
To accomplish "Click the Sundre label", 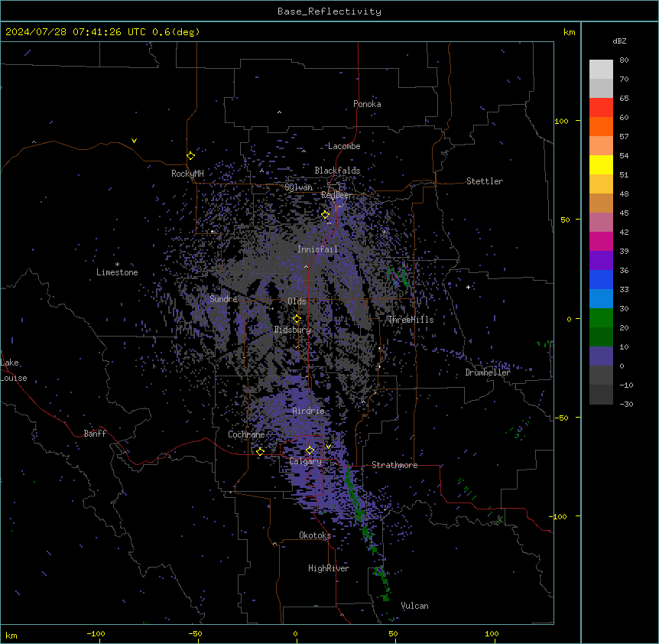I will 223,299.
